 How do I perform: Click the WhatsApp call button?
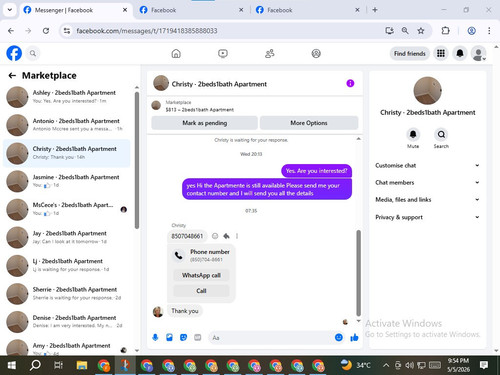[201, 275]
